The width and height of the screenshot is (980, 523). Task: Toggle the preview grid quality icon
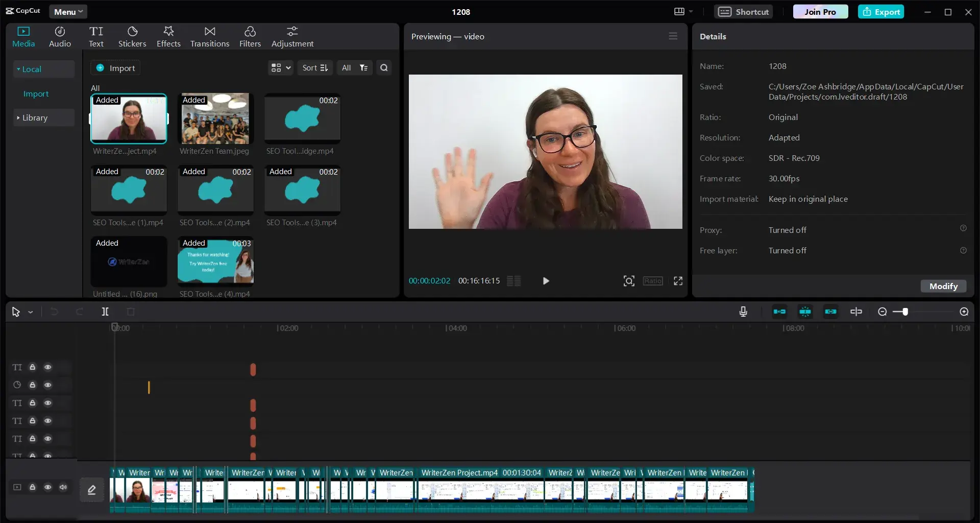point(514,281)
